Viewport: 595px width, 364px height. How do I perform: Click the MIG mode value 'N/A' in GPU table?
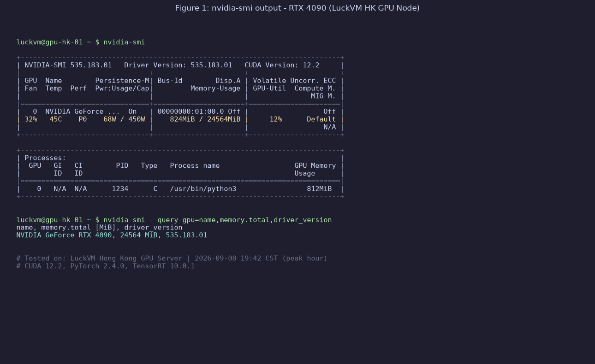(x=329, y=127)
